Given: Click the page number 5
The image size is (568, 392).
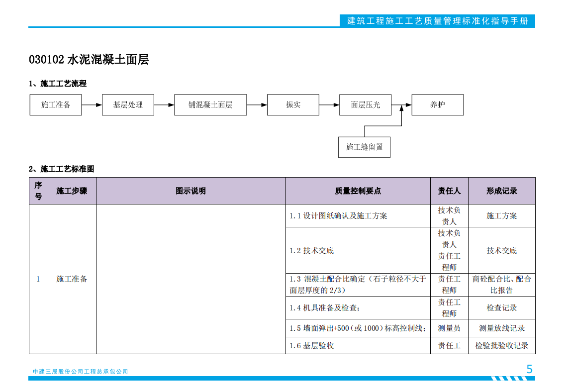Looking at the screenshot, I should click(x=529, y=370).
